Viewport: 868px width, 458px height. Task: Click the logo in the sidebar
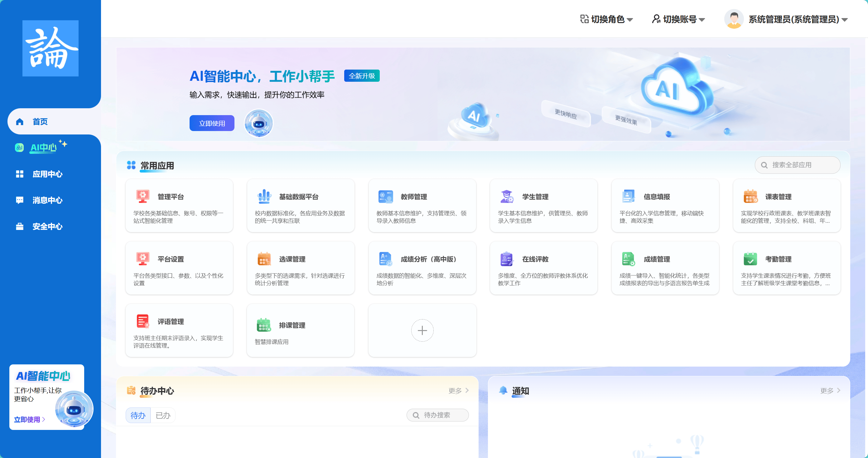51,48
